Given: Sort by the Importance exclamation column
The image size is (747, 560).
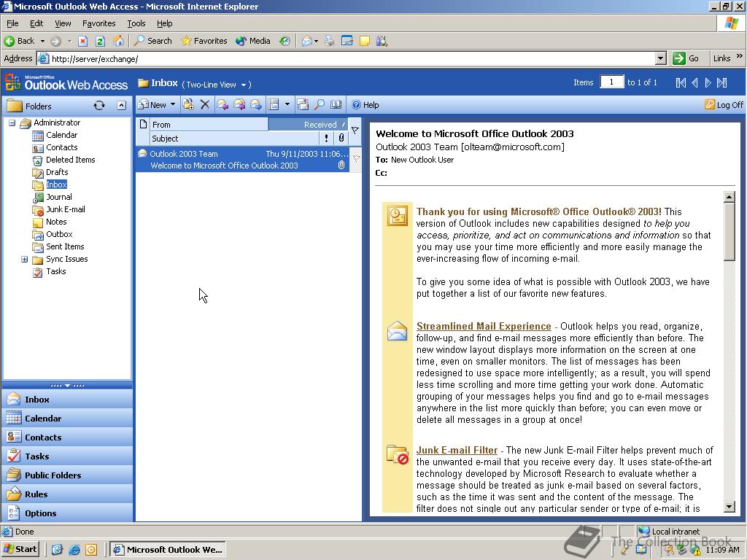Looking at the screenshot, I should tap(326, 139).
